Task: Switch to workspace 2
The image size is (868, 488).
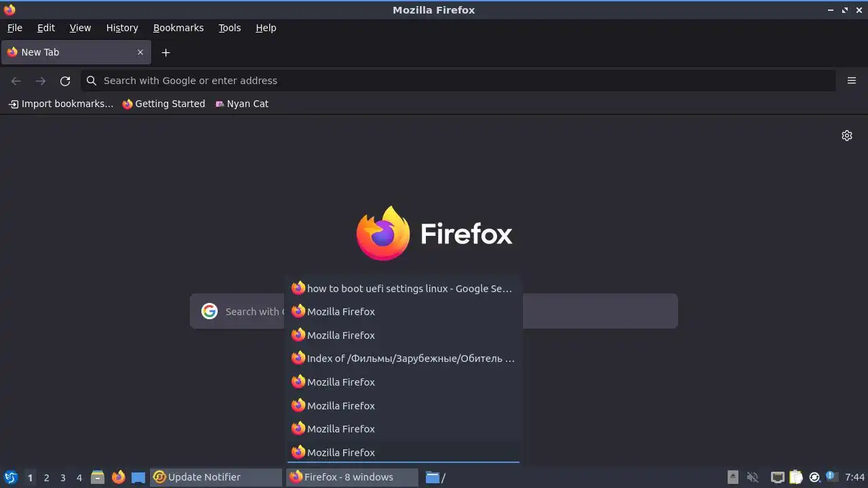Action: 47,478
